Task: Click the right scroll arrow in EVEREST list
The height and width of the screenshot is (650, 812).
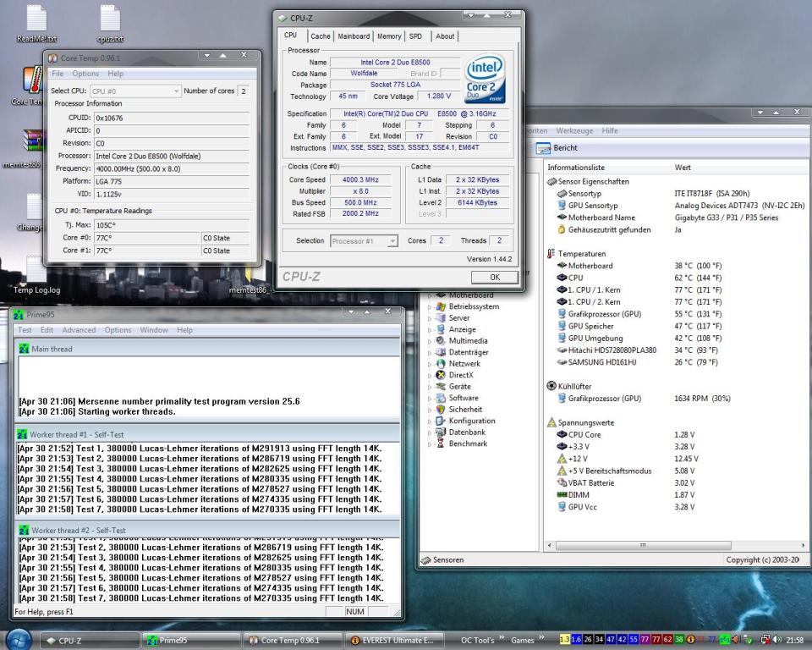Action: pos(804,545)
